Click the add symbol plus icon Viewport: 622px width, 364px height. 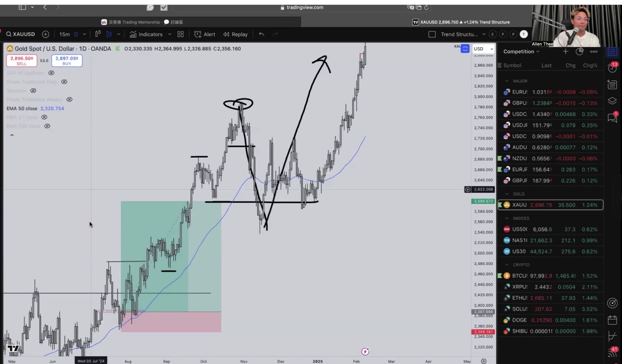[46, 34]
